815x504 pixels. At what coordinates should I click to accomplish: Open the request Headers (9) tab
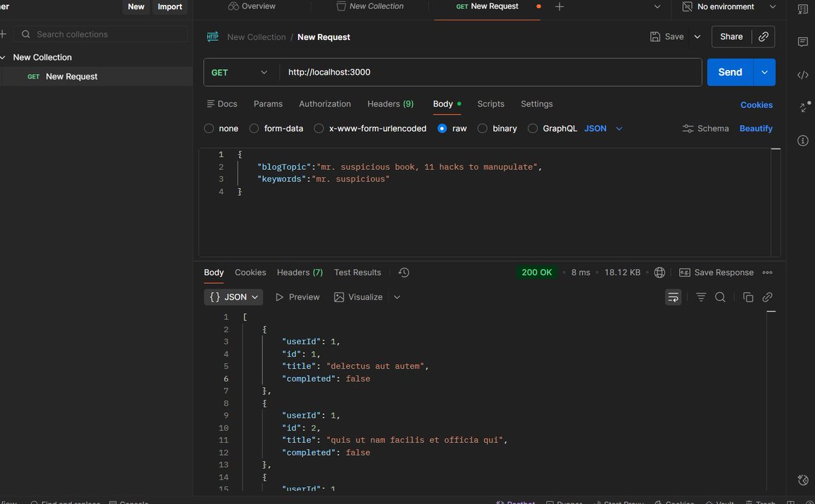click(x=391, y=104)
